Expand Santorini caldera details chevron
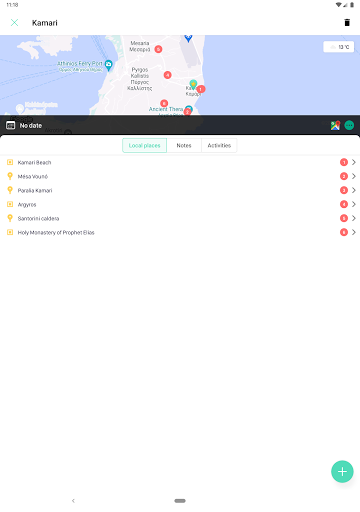Viewport: 360px width, 512px height. tap(354, 218)
